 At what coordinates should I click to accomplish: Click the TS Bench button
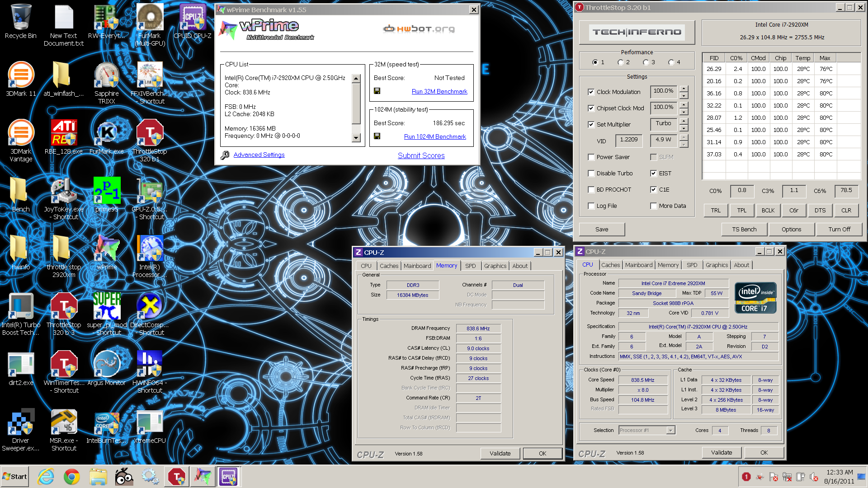pyautogui.click(x=744, y=230)
